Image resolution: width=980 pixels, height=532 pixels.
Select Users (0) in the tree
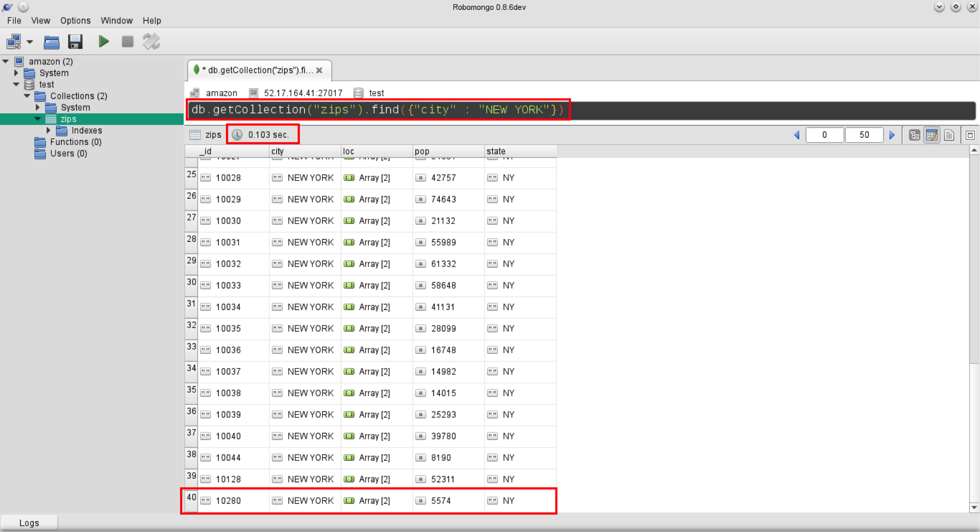[x=69, y=153]
